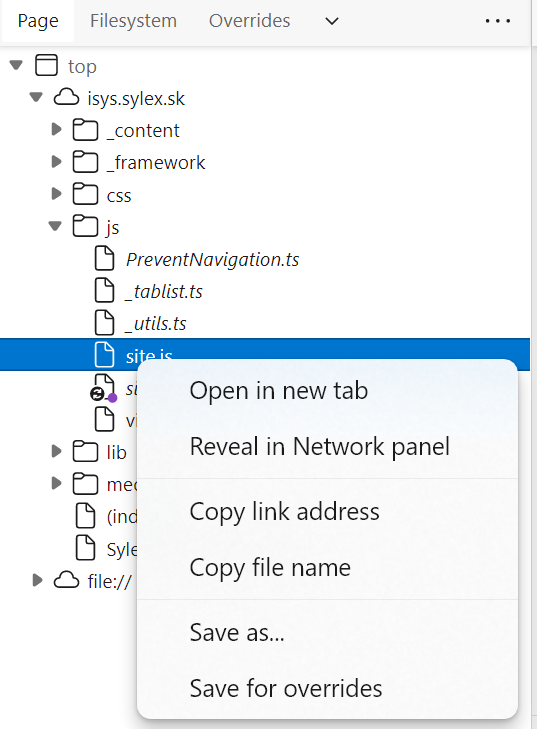
Task: Open _tablist.ts file
Action: tap(164, 292)
